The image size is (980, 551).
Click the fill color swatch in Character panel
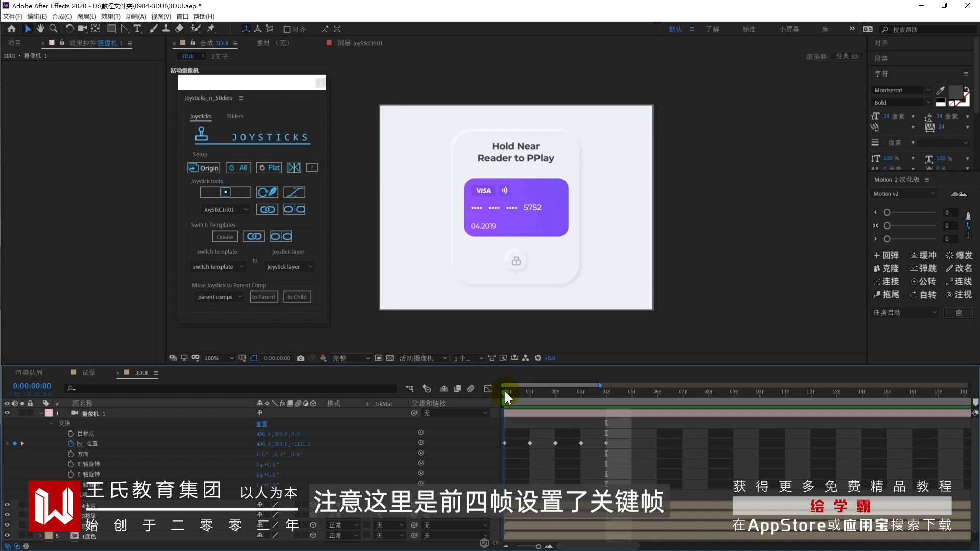tap(954, 92)
